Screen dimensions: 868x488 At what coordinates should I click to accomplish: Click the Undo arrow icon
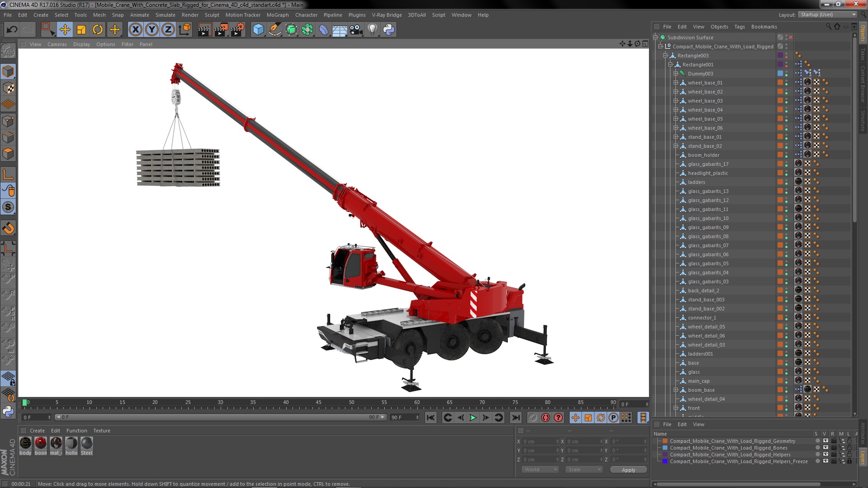coord(12,30)
